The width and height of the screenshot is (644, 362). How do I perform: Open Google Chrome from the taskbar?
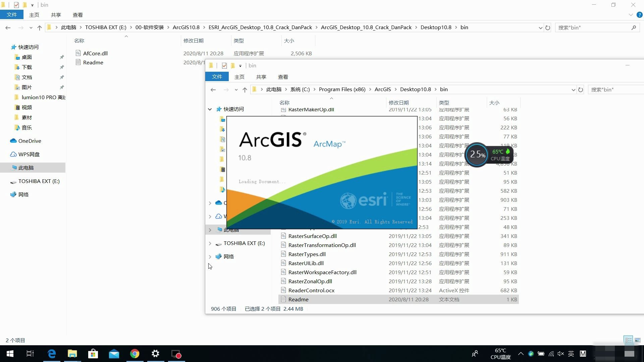coord(135,354)
